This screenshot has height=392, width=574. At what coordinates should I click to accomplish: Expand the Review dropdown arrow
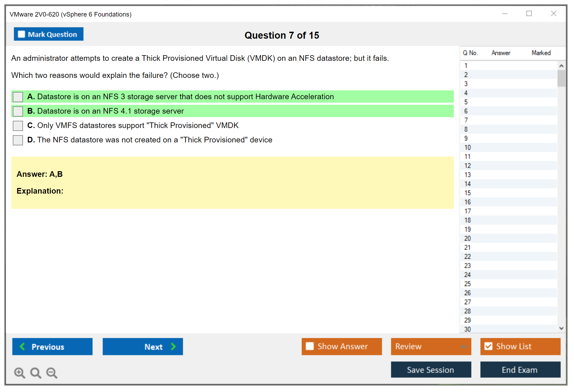pos(463,346)
